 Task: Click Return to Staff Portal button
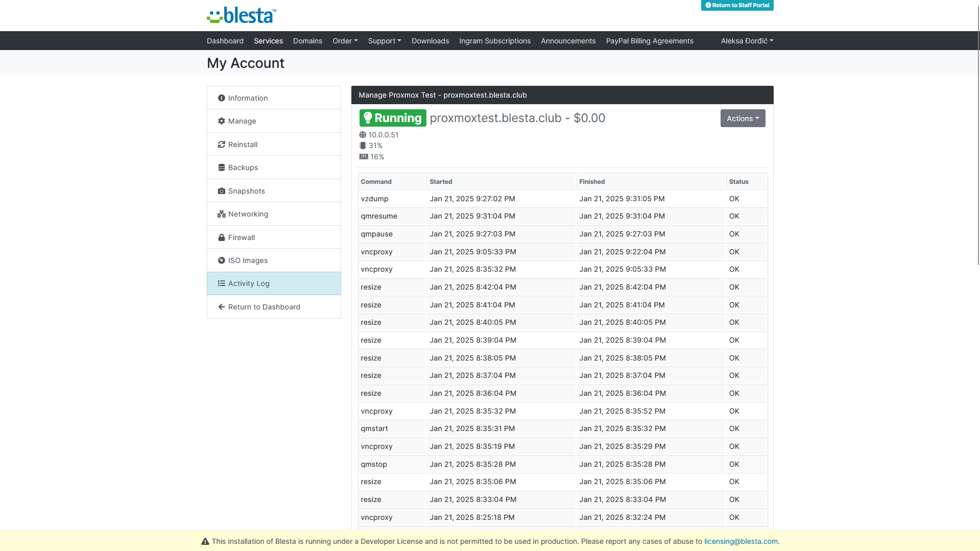click(737, 5)
